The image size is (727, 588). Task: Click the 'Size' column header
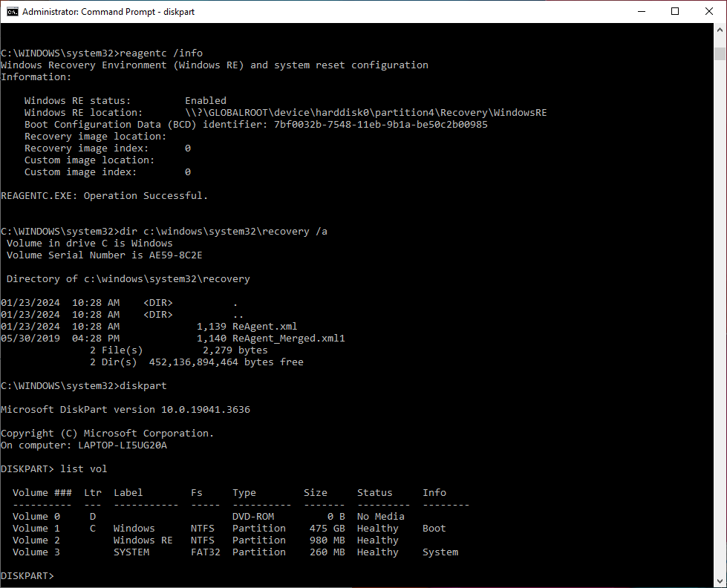316,492
